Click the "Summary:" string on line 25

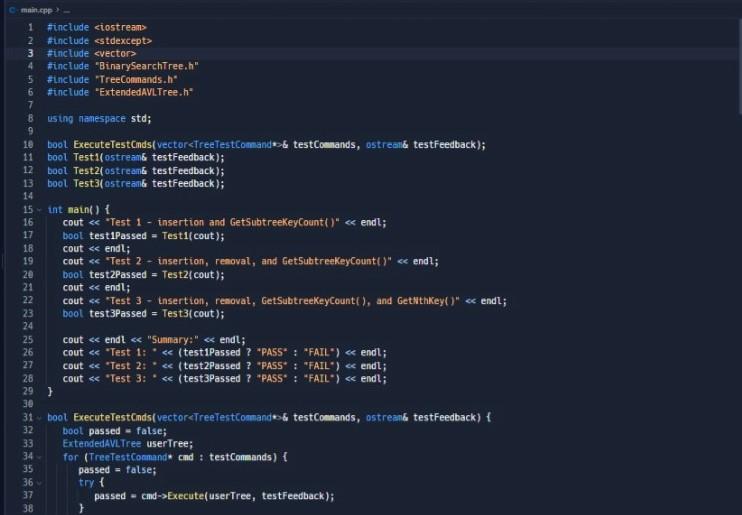point(173,339)
